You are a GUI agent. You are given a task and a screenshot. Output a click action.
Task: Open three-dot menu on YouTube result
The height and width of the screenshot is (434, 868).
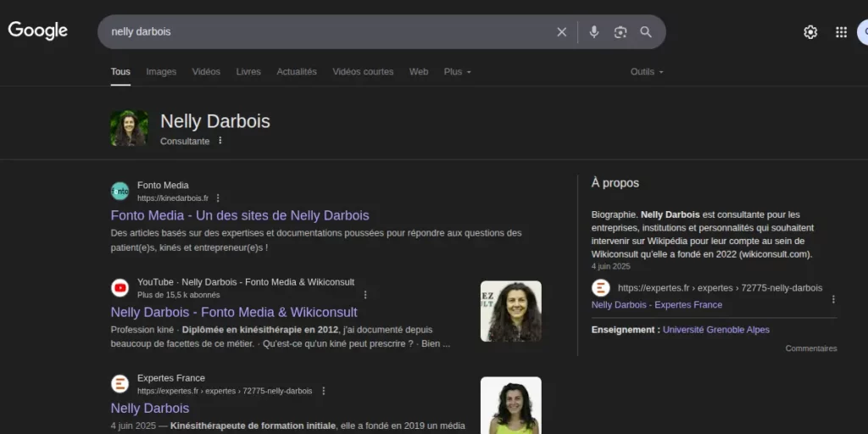coord(364,295)
